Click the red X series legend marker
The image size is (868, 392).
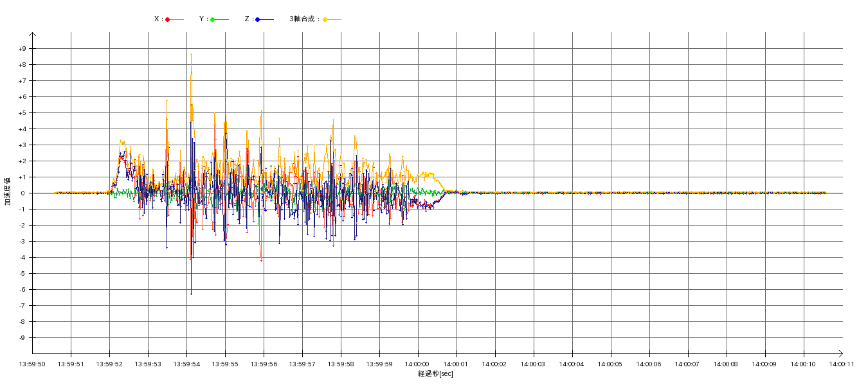[x=168, y=19]
